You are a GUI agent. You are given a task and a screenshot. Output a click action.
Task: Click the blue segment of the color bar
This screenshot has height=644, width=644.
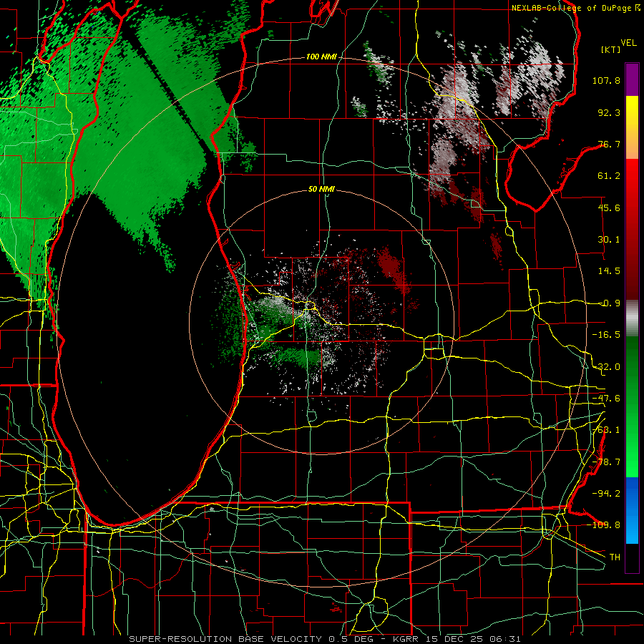(632, 510)
